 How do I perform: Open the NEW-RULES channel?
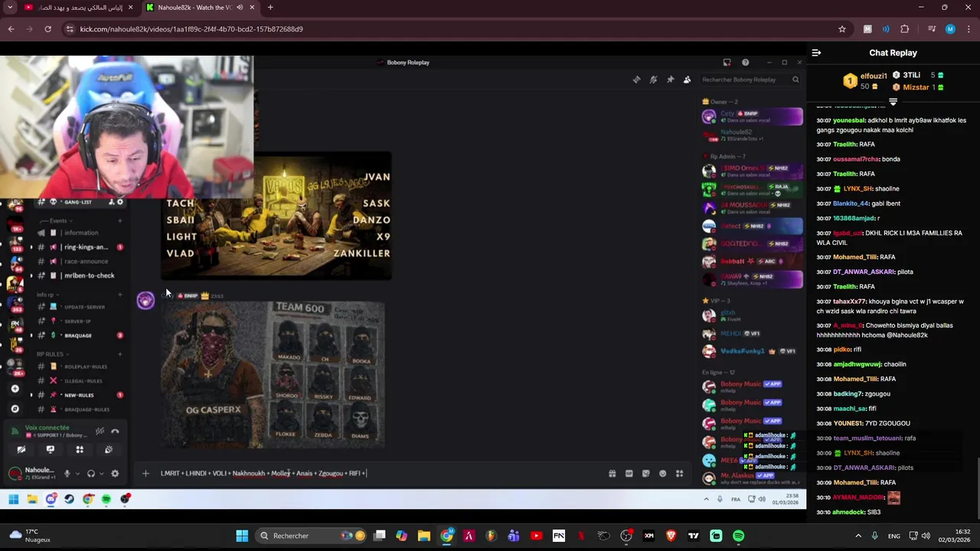pyautogui.click(x=80, y=395)
